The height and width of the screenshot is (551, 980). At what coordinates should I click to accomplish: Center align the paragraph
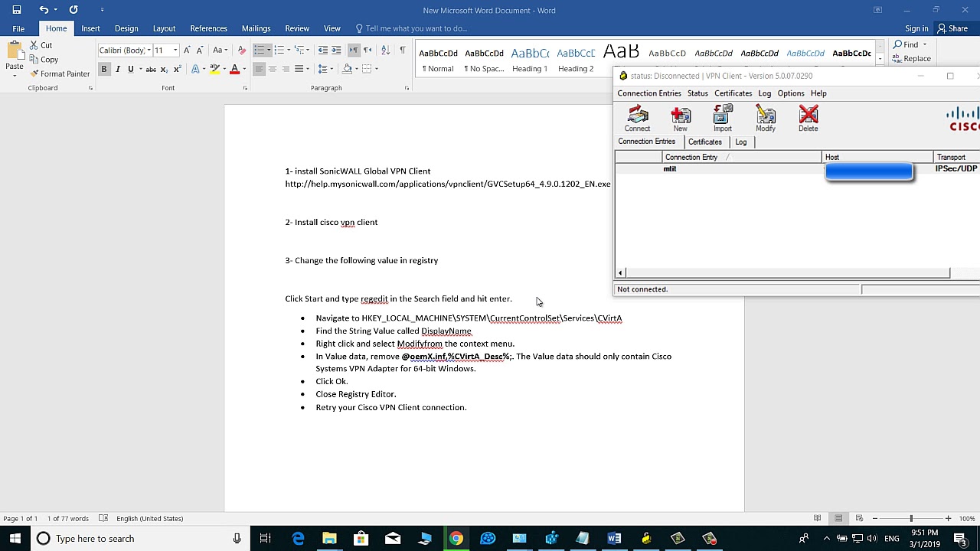click(x=273, y=69)
